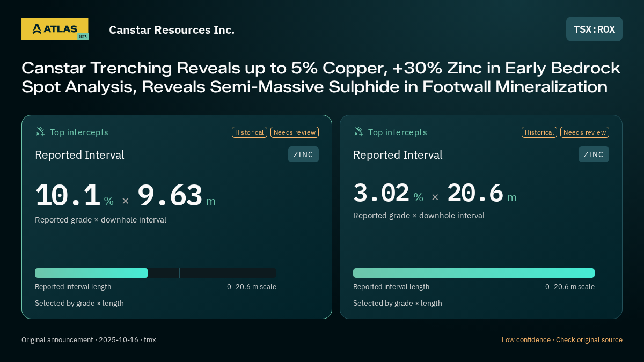Click the ATLAS beta logo

coord(55,29)
